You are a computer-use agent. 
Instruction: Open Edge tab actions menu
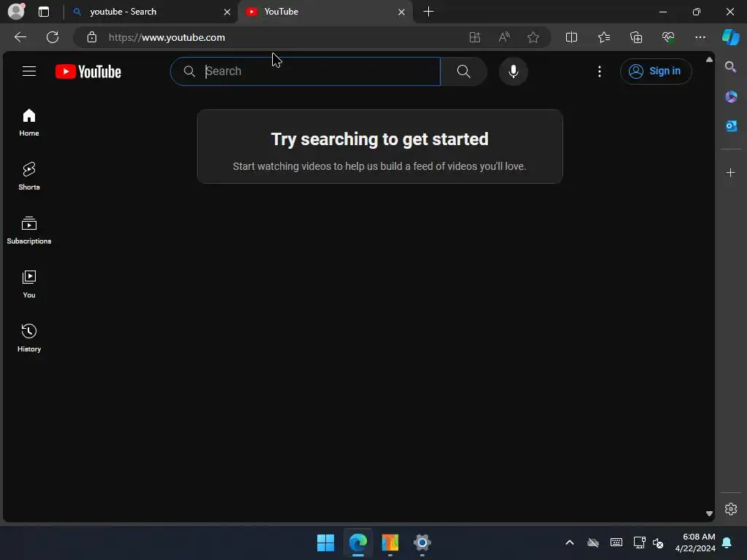click(44, 12)
